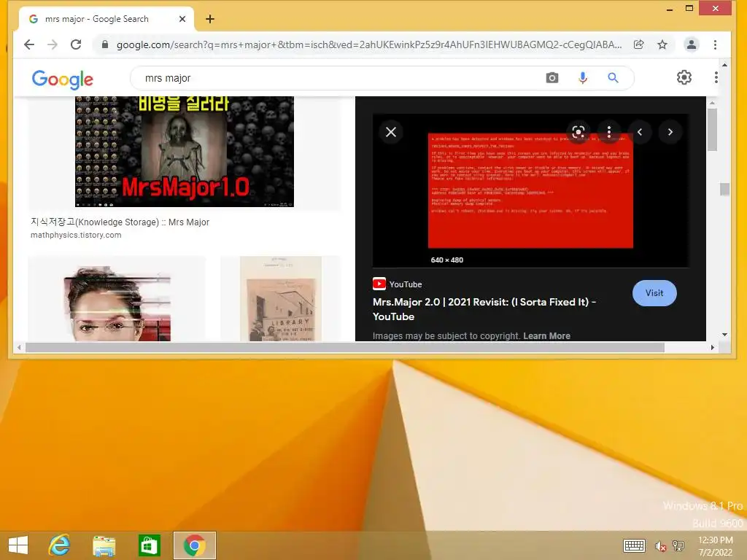
Task: Open the Chrome three-dot menu
Action: point(715,44)
